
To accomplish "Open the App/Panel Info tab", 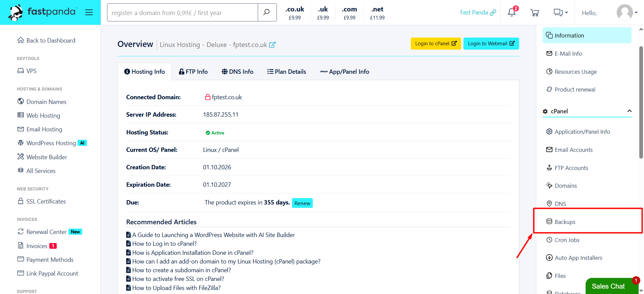I will click(x=345, y=72).
